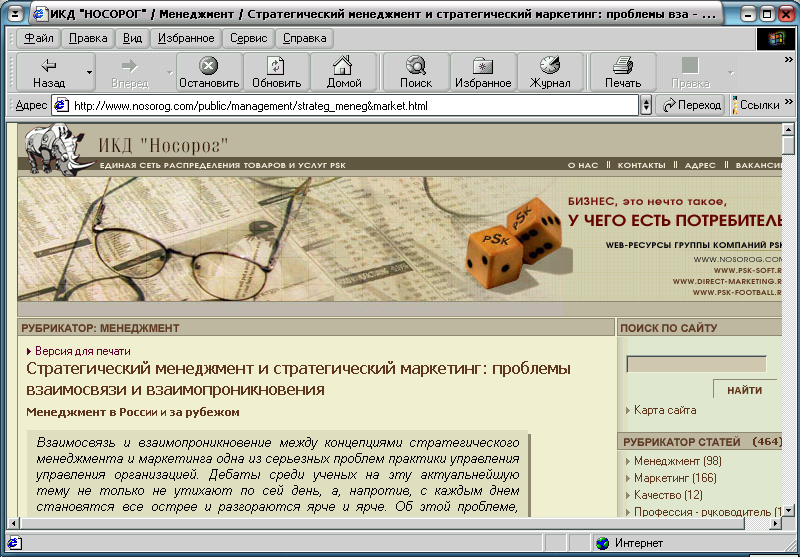Open the Маркетинг (166) category link

click(677, 478)
